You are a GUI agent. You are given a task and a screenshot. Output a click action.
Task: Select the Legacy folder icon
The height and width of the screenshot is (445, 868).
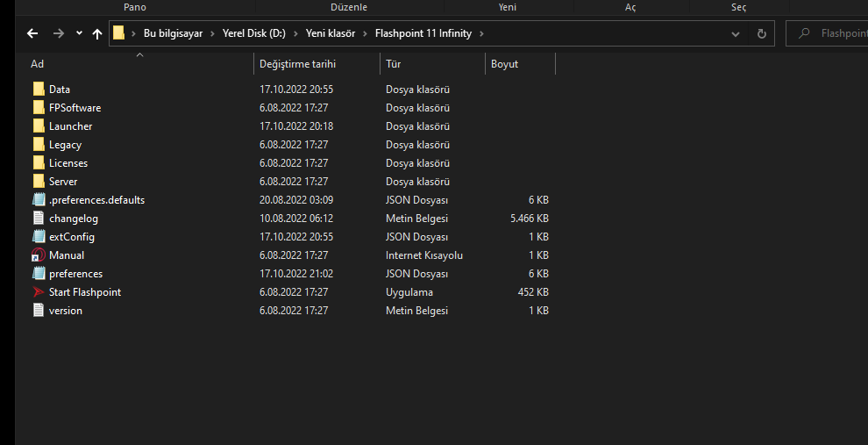39,145
